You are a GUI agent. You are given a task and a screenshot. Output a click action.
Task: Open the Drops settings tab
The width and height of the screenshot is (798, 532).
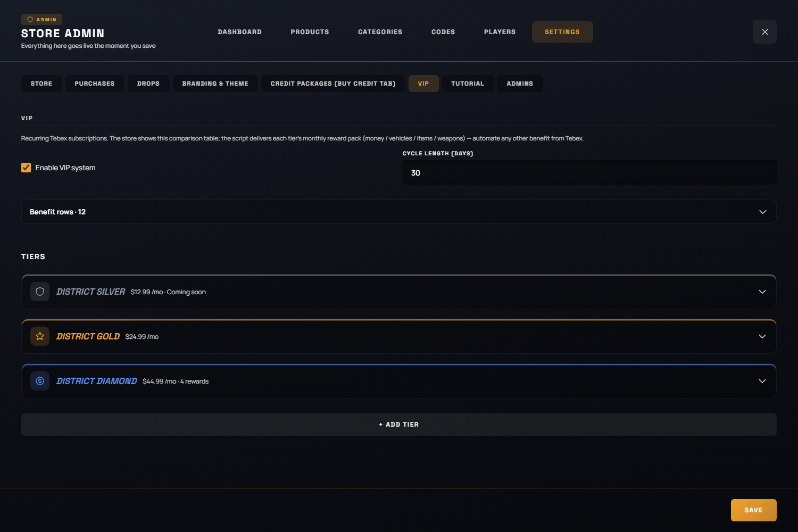pyautogui.click(x=148, y=84)
